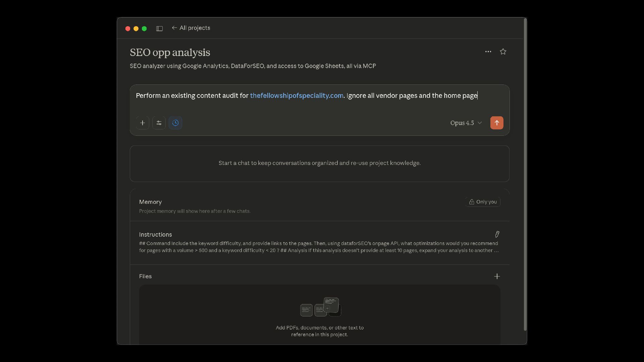Click the Only you memory visibility button
Screen dimensions: 644x362
point(483,202)
